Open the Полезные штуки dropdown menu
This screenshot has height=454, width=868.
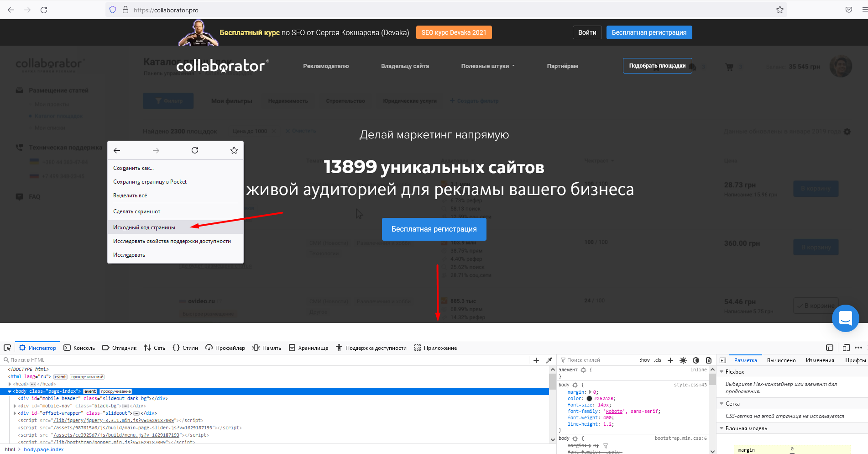pos(487,66)
